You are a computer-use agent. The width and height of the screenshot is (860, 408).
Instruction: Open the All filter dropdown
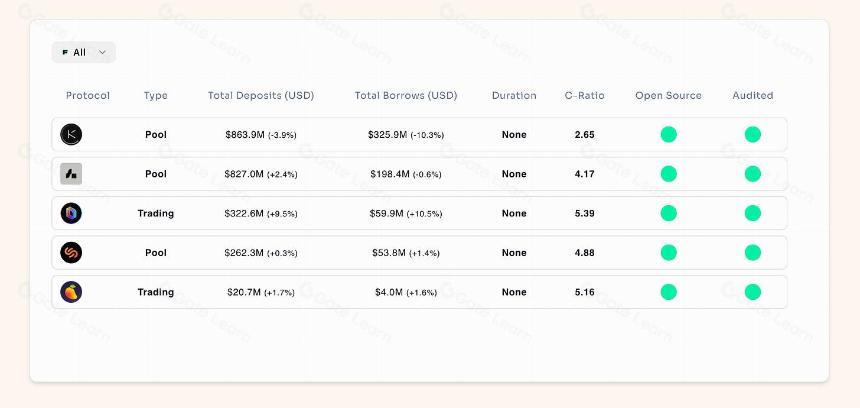(x=83, y=52)
